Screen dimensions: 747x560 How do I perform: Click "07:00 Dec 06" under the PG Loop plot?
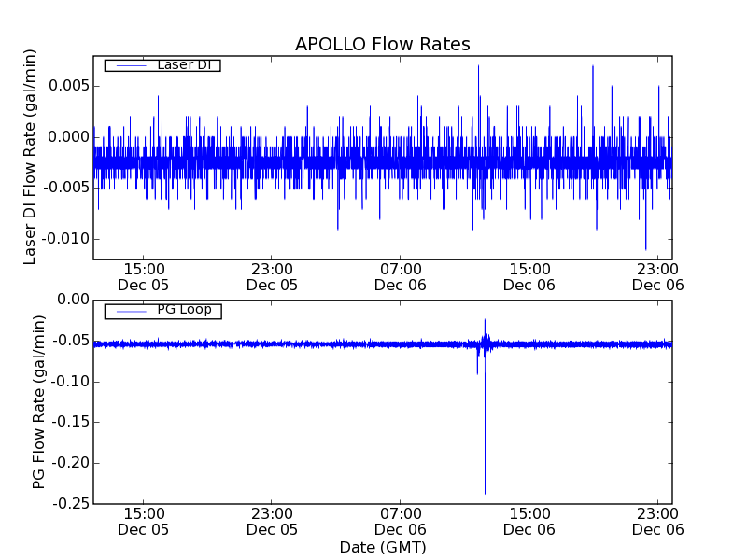[x=401, y=522]
